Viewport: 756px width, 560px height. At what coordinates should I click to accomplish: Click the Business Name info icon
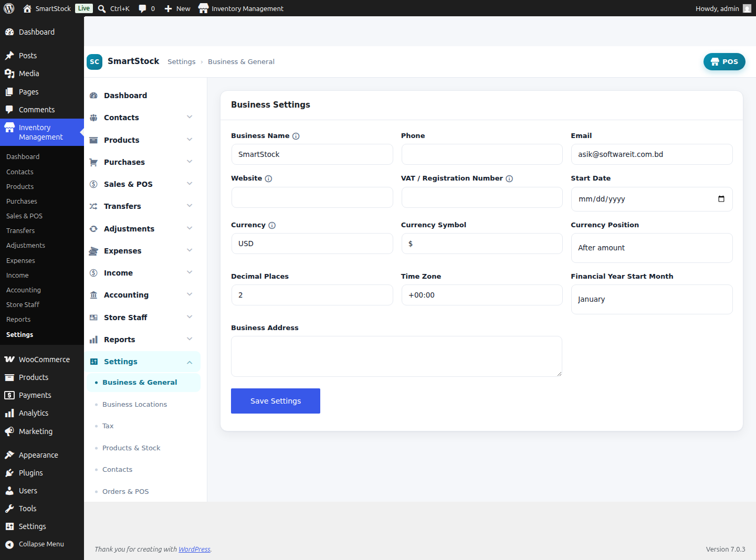pos(296,136)
